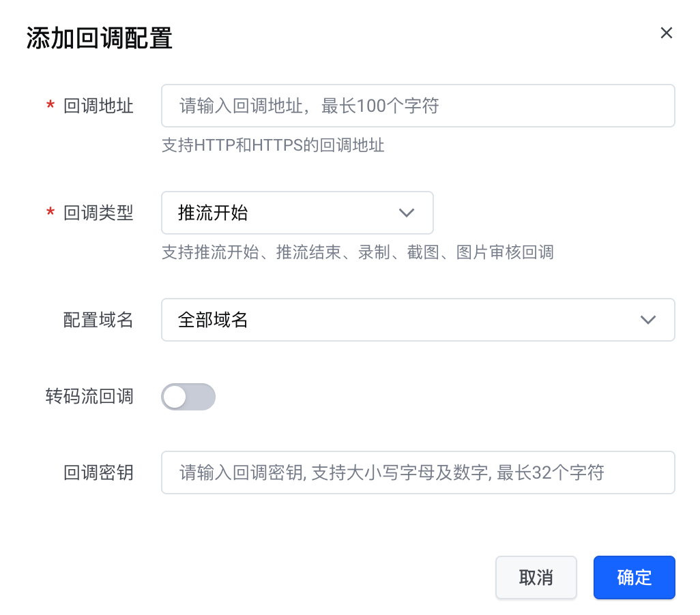700x615 pixels.
Task: Click the 配置域名 field label
Action: click(x=98, y=320)
